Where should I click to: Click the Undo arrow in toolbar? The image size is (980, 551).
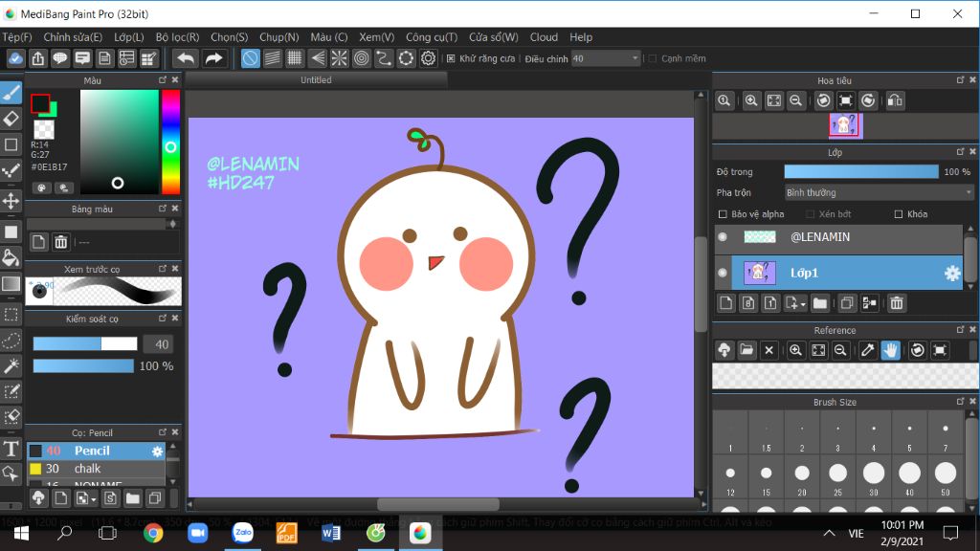click(x=186, y=58)
